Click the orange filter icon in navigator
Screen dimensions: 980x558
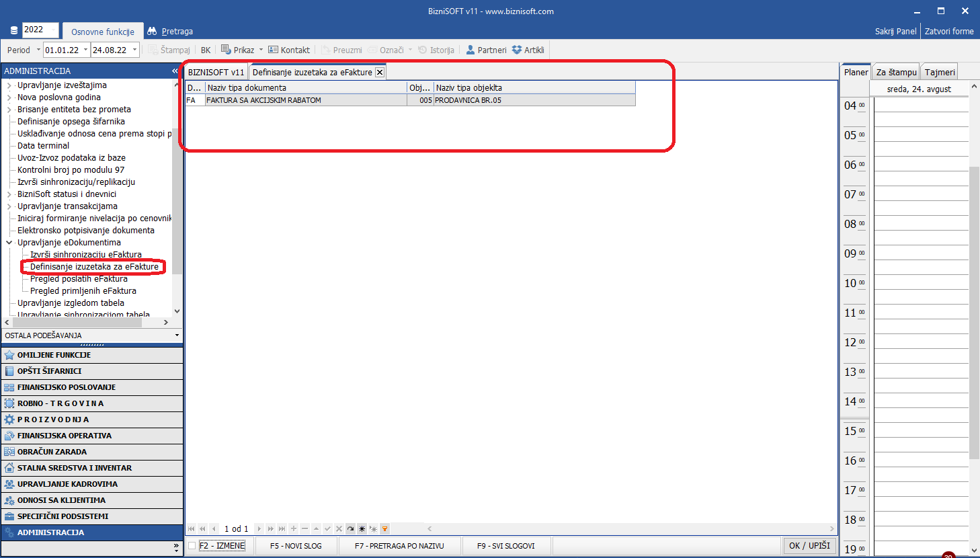[384, 529]
